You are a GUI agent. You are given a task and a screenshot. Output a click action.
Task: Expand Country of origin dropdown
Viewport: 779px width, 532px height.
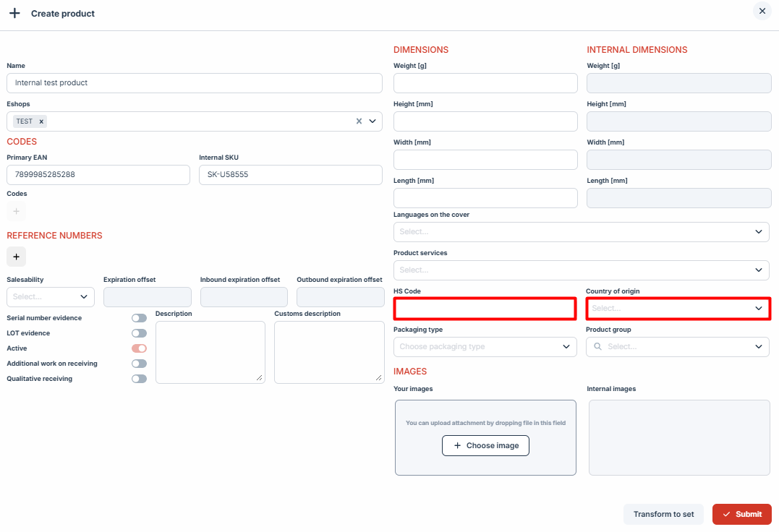pos(677,309)
